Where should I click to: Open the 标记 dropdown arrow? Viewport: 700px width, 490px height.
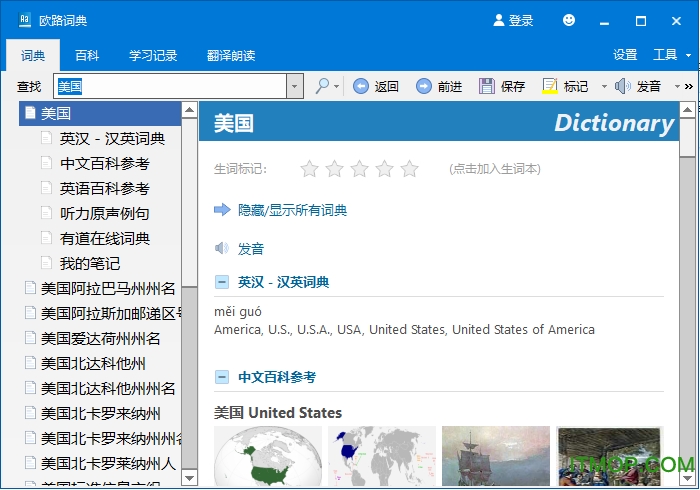(x=604, y=87)
